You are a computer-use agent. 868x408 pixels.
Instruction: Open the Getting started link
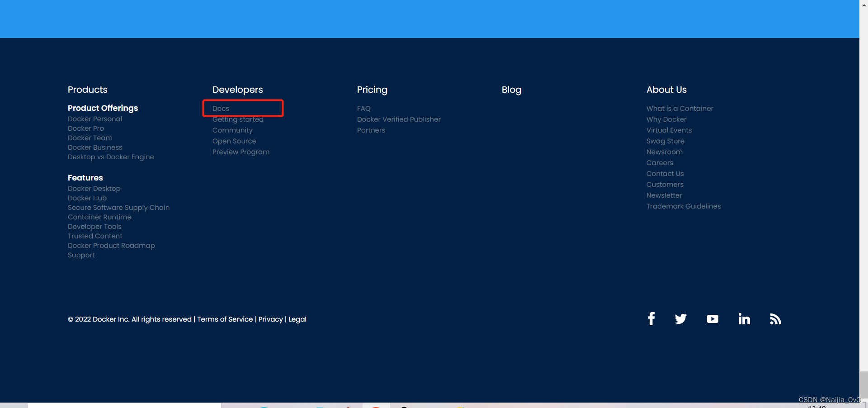point(238,119)
